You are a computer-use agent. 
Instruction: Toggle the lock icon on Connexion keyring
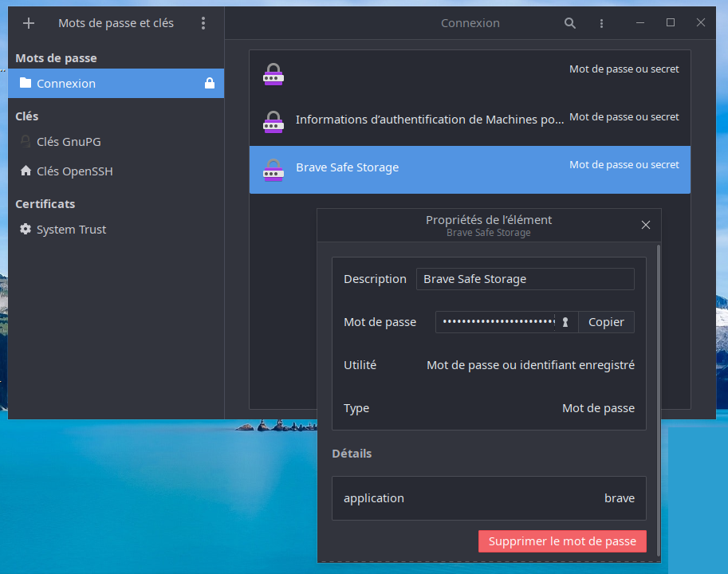210,83
